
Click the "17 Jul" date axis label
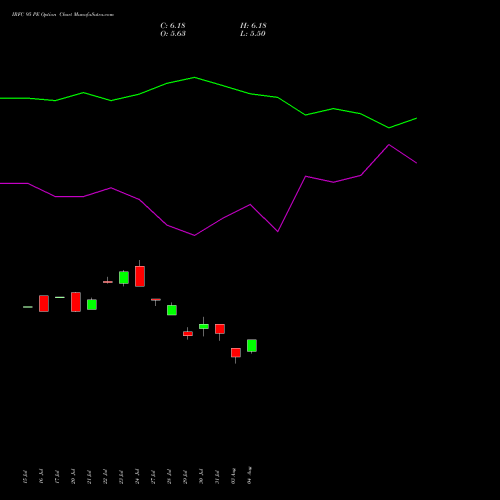[57, 477]
